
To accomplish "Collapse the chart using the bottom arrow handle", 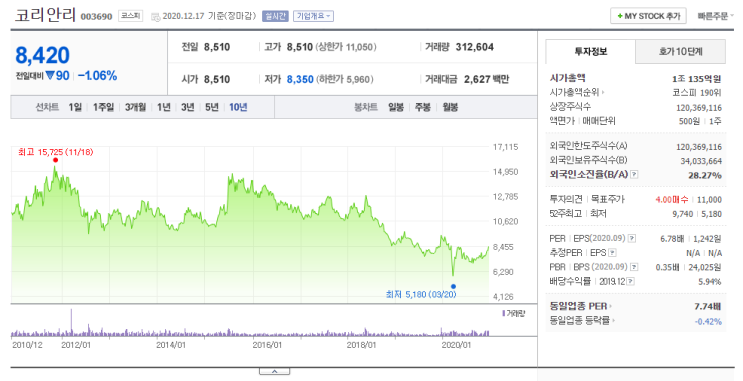I will 274,372.
